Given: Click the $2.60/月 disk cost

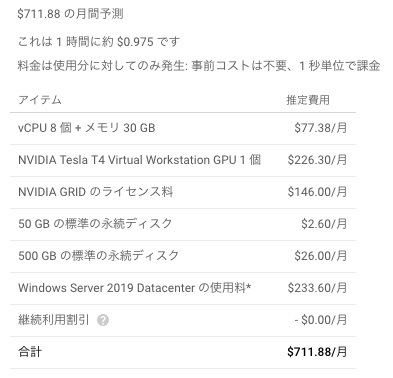Looking at the screenshot, I should coord(324,224).
